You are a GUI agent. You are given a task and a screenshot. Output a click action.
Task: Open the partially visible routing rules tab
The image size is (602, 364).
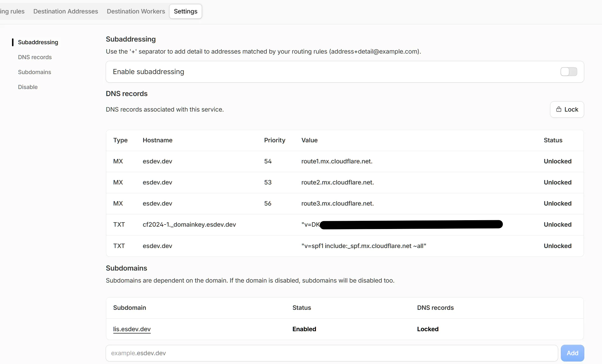(12, 11)
